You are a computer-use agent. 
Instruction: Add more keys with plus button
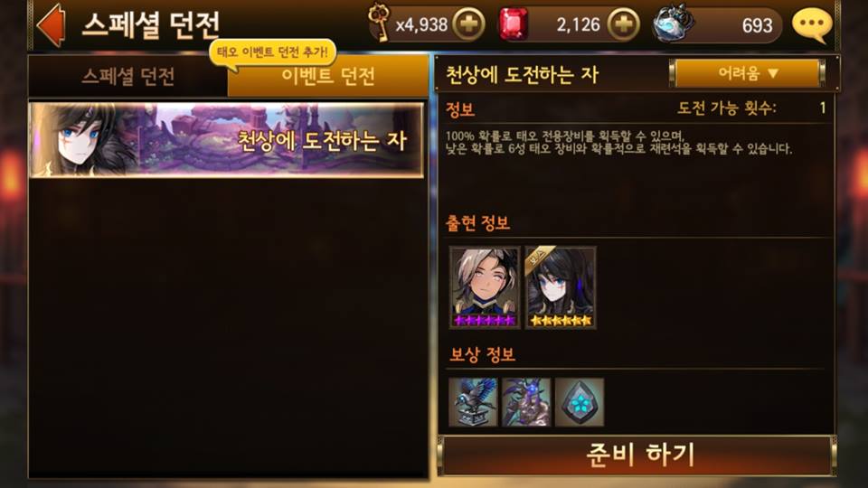468,24
